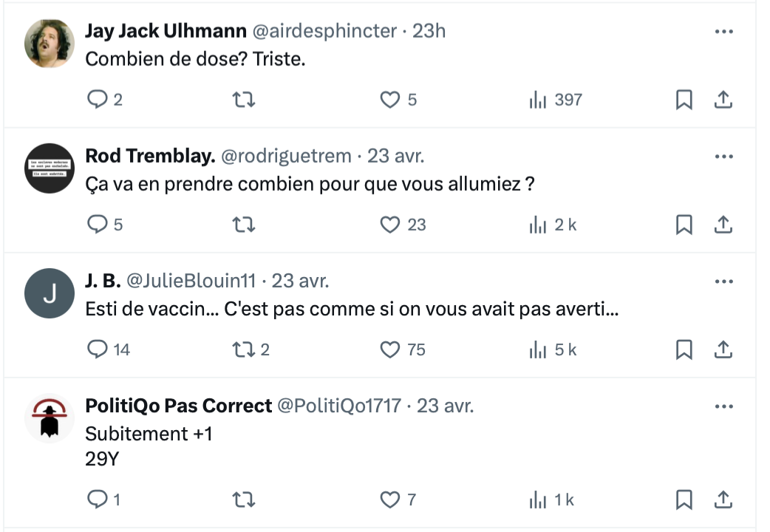Screen dimensions: 770x532
Task: Reply to J. B.'s vaccine tweet
Action: pyautogui.click(x=97, y=349)
